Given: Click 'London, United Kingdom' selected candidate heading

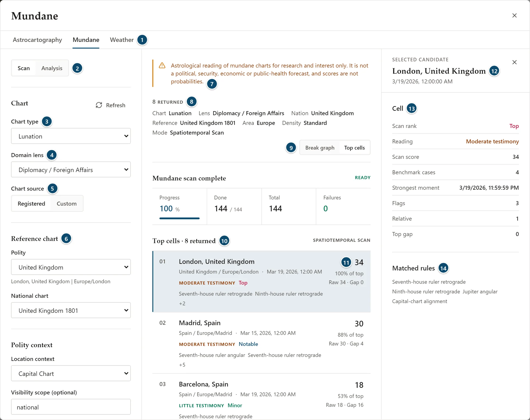Looking at the screenshot, I should click(439, 71).
